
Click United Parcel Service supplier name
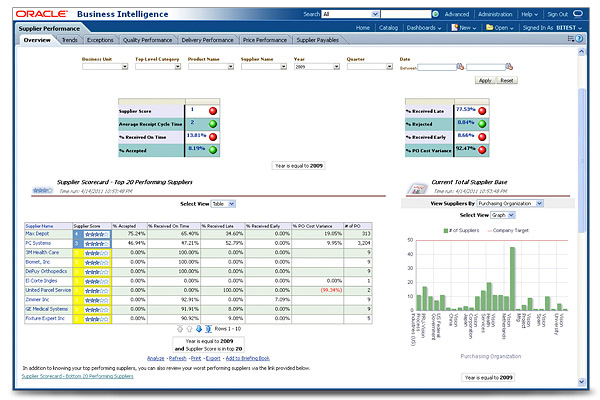pos(48,290)
